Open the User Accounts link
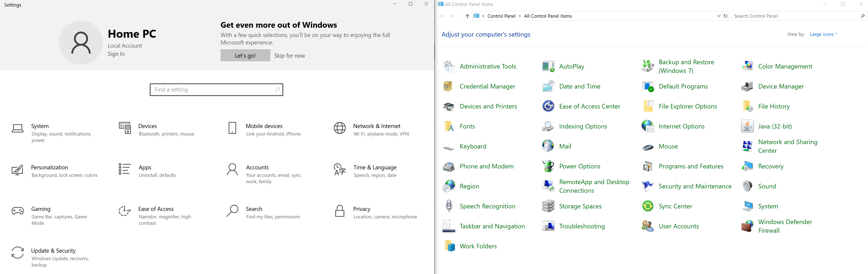This screenshot has height=274, width=868. pos(679,226)
